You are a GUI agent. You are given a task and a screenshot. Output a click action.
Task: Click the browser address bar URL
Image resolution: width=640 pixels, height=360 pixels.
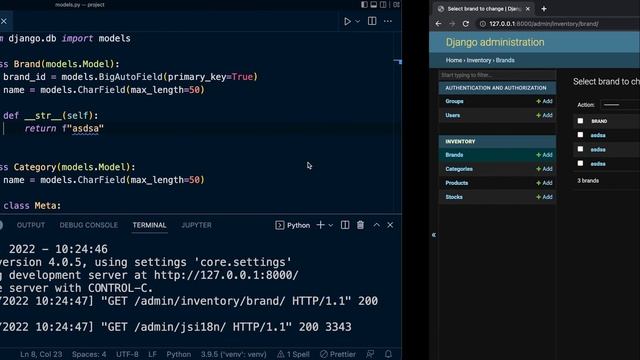pos(544,24)
